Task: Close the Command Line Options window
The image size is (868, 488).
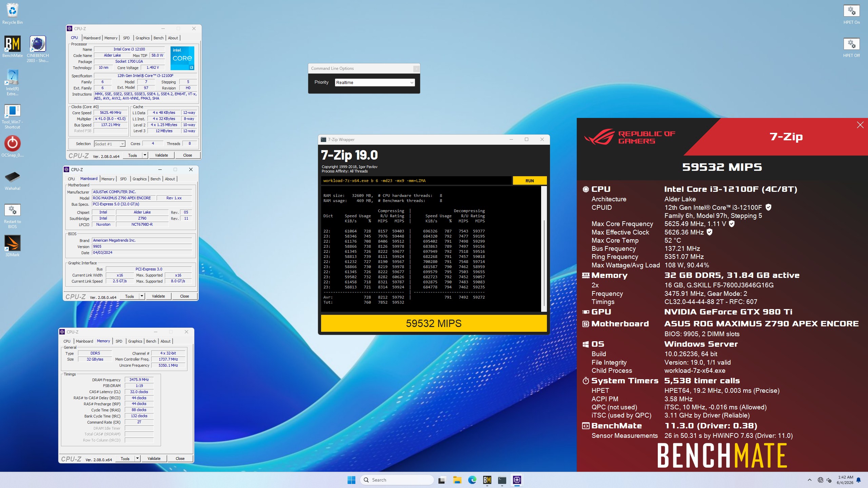Action: click(416, 69)
